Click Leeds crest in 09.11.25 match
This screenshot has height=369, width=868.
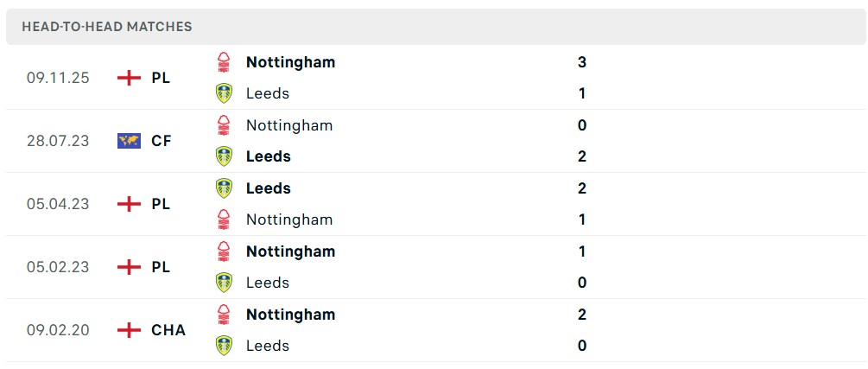224,93
